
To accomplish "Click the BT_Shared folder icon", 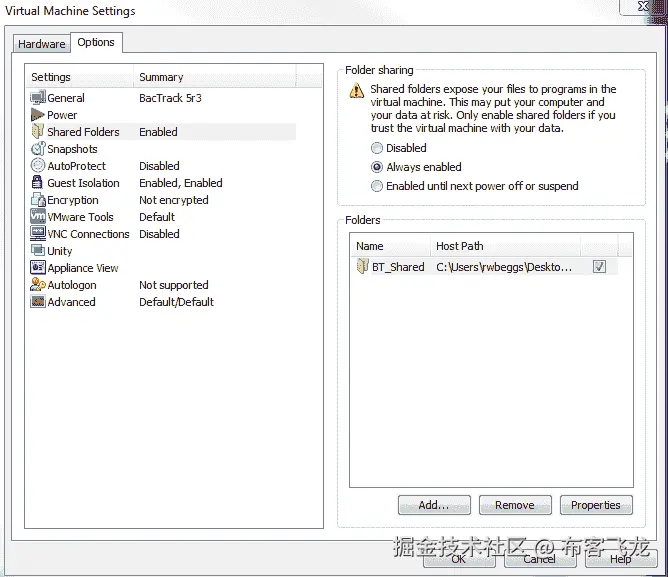I will coord(362,266).
